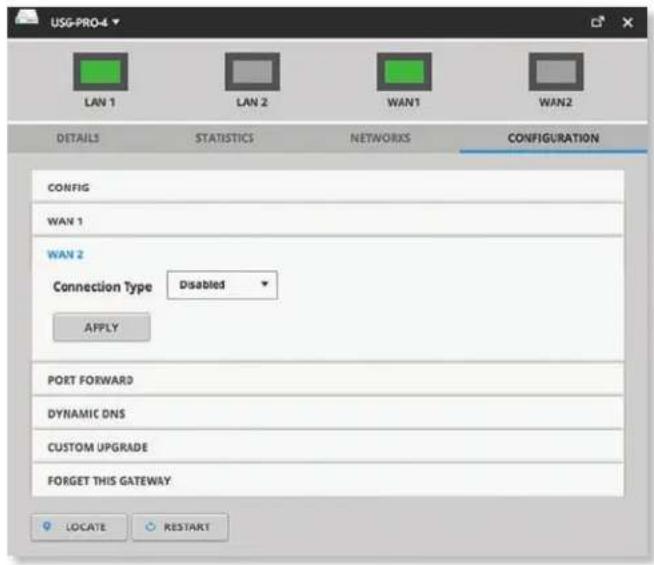Image resolution: width=654 pixels, height=565 pixels.
Task: Click the Apply button
Action: 102,327
